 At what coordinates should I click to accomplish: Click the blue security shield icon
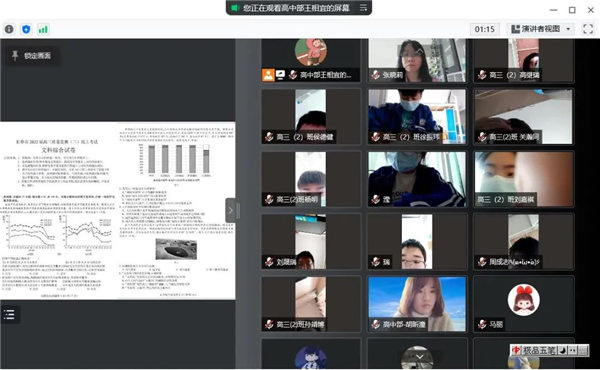[x=26, y=29]
